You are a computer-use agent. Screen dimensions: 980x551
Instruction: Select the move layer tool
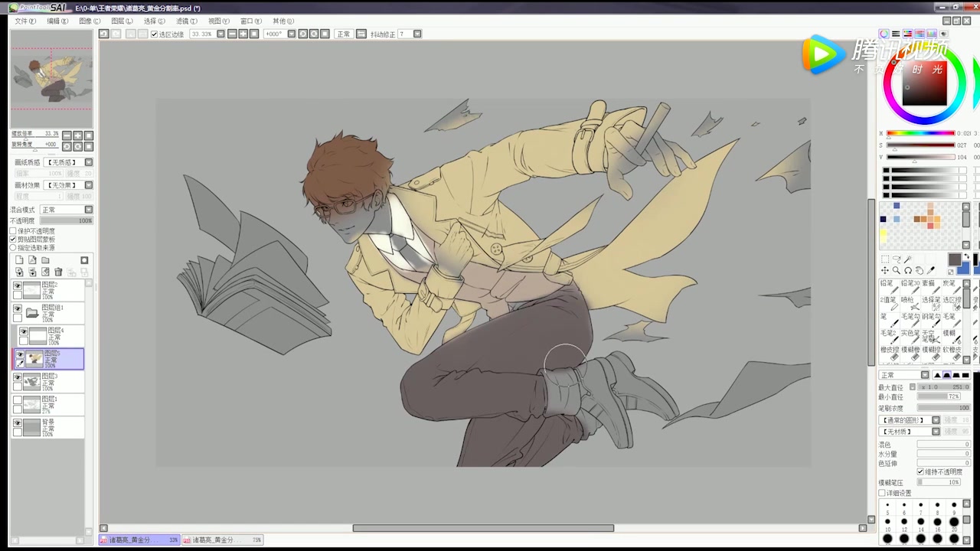(x=884, y=271)
